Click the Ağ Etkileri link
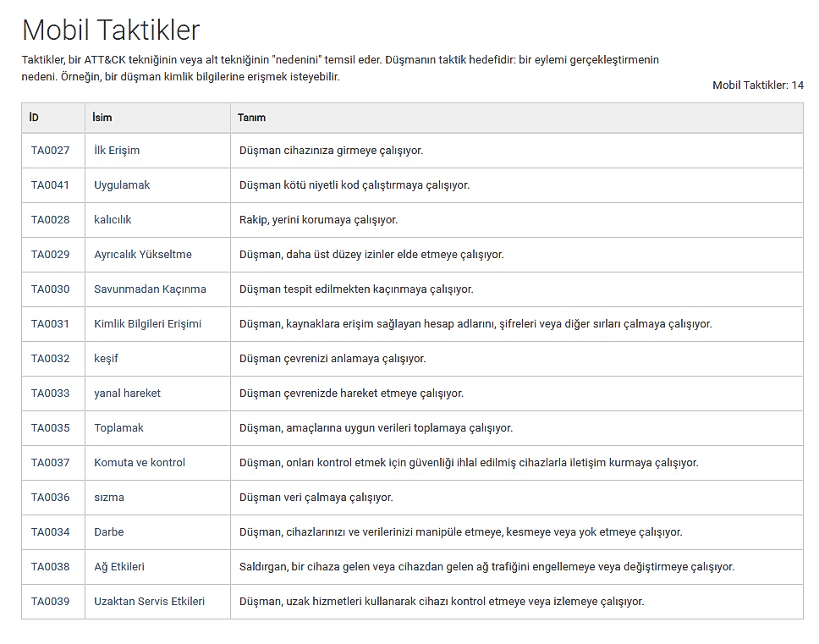The width and height of the screenshot is (819, 644). [x=119, y=567]
